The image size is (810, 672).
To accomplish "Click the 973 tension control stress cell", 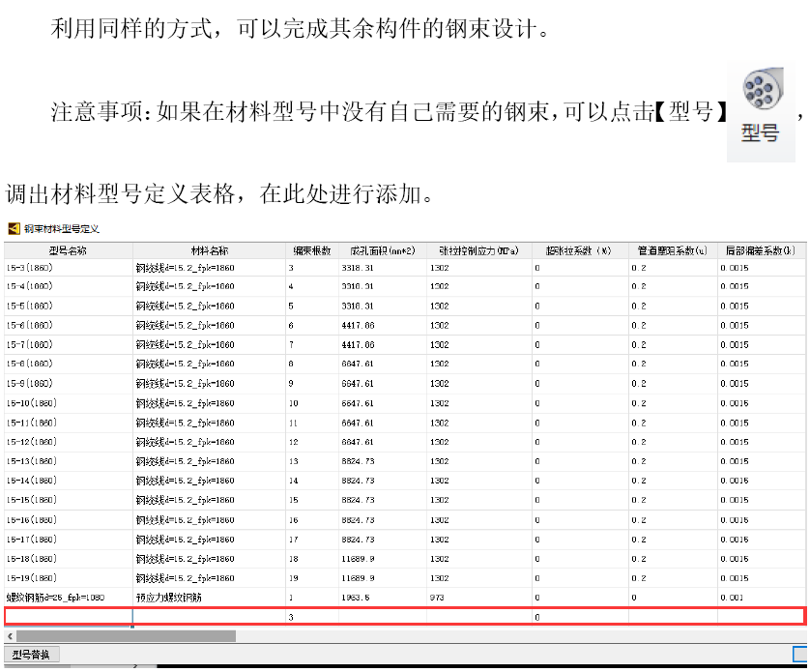I will tap(478, 598).
